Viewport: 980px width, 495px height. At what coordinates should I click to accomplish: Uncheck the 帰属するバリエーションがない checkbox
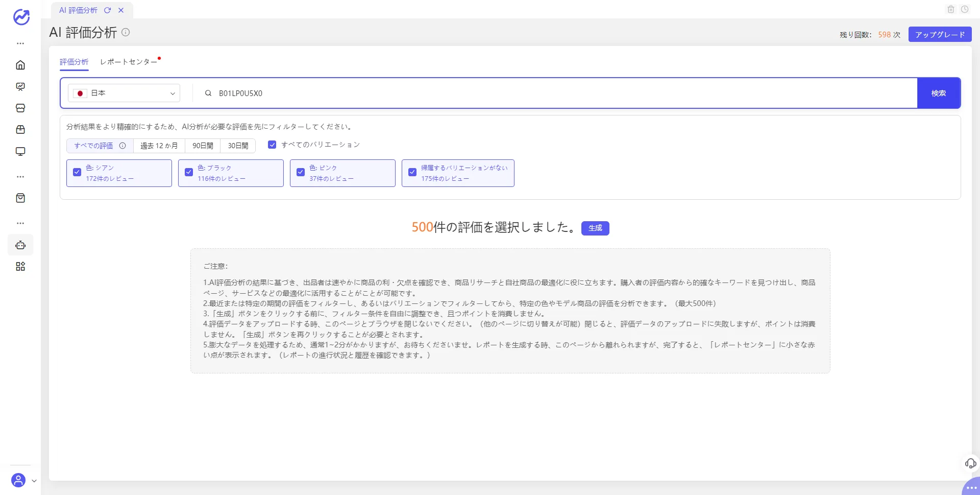(412, 172)
